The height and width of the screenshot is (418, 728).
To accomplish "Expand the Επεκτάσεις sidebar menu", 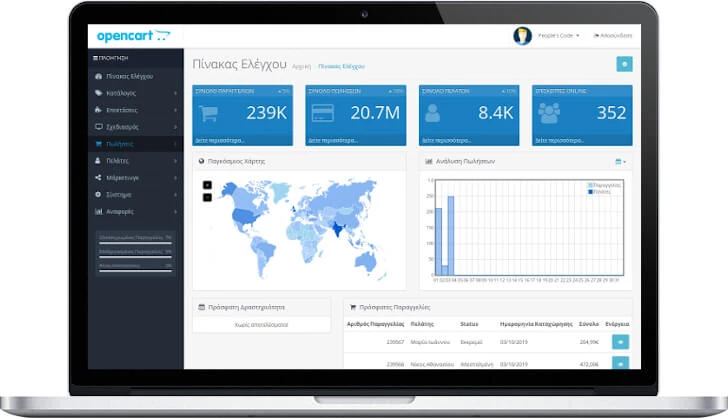I will coord(122,110).
